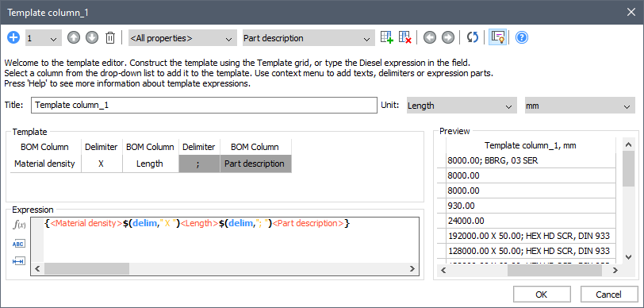The image size is (644, 308).
Task: Open the mm unit dropdown
Action: (580, 106)
